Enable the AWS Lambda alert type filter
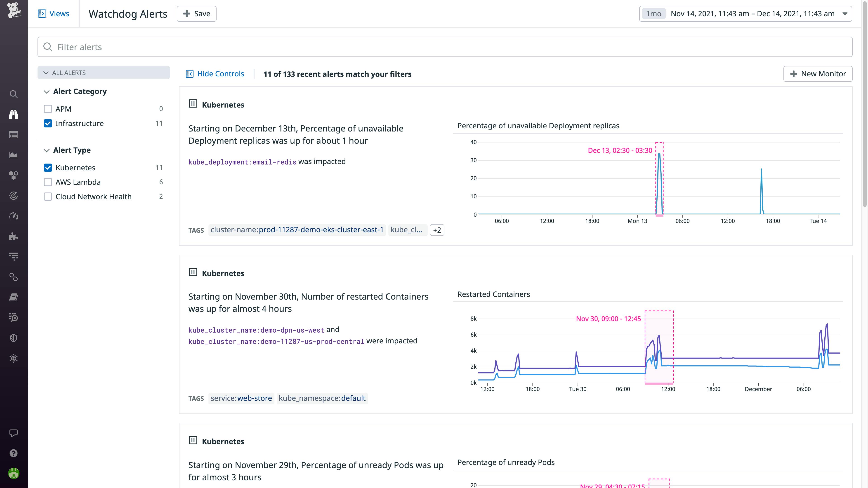The image size is (868, 488). coord(48,182)
